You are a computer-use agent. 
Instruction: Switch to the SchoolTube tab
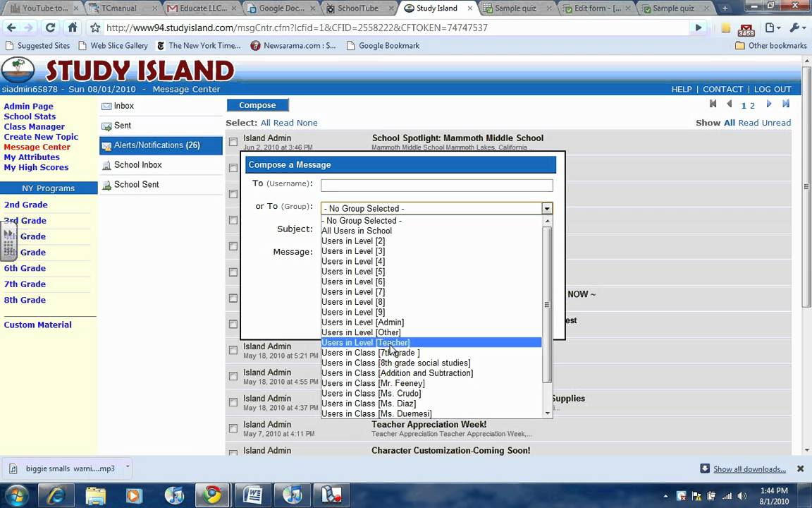tap(359, 8)
